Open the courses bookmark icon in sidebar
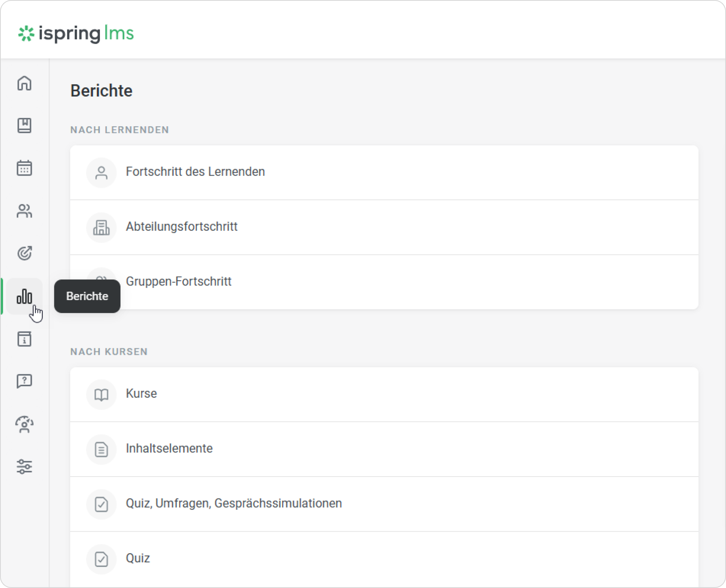 [x=25, y=126]
